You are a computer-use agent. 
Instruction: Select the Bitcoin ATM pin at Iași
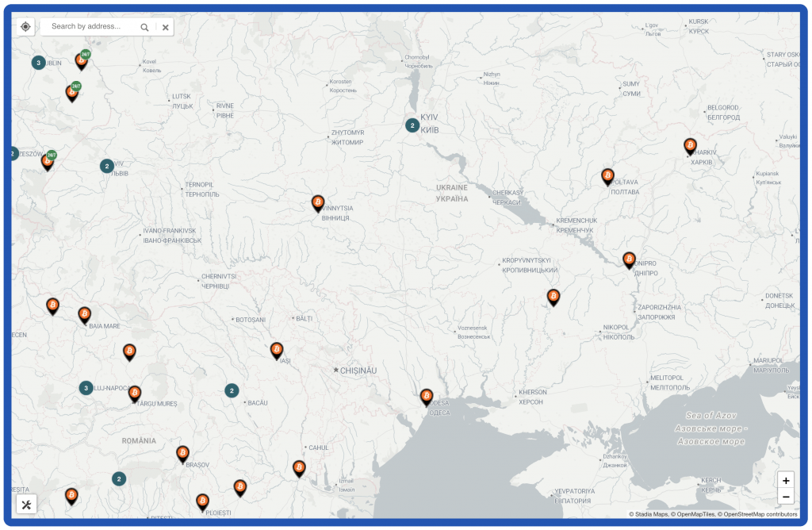click(277, 351)
